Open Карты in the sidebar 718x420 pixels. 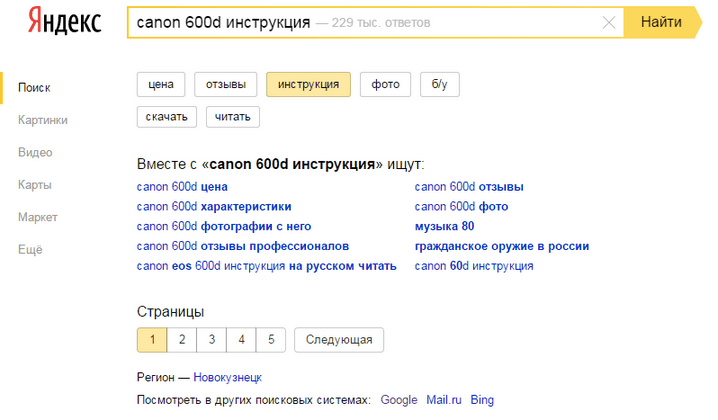35,185
